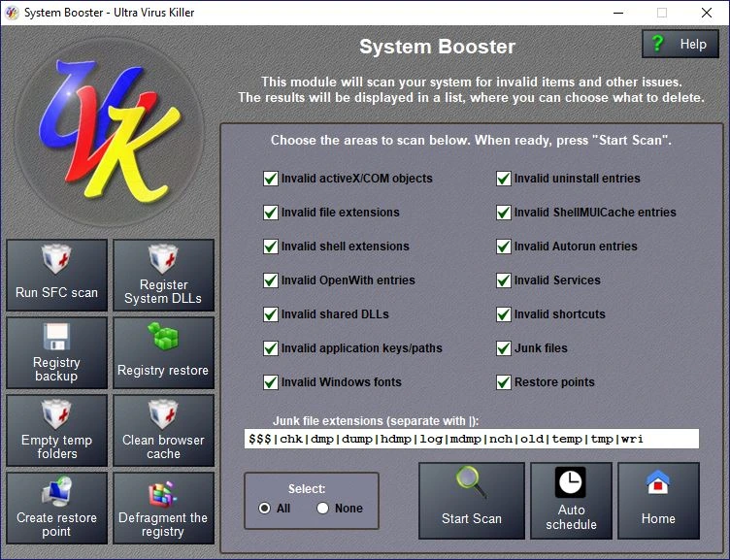Click the Run SFC scan medkit icon
This screenshot has width=730, height=560.
(57, 258)
